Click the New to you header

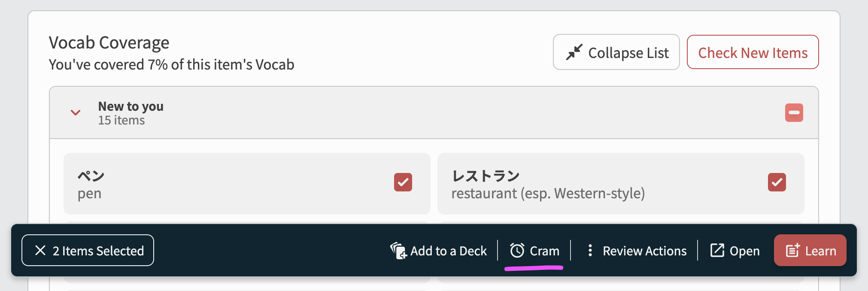tap(131, 113)
